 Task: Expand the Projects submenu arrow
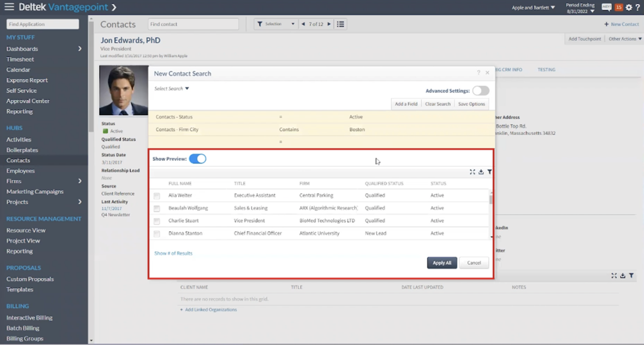(x=80, y=202)
